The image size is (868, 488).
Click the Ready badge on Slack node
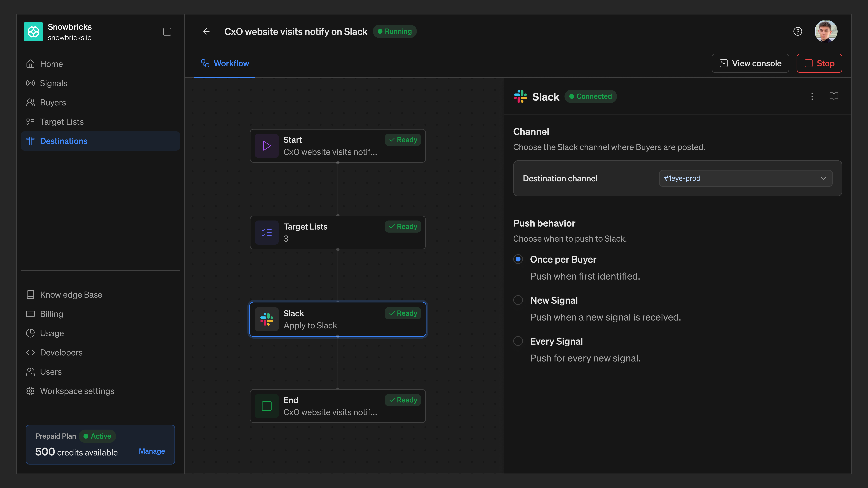(403, 313)
